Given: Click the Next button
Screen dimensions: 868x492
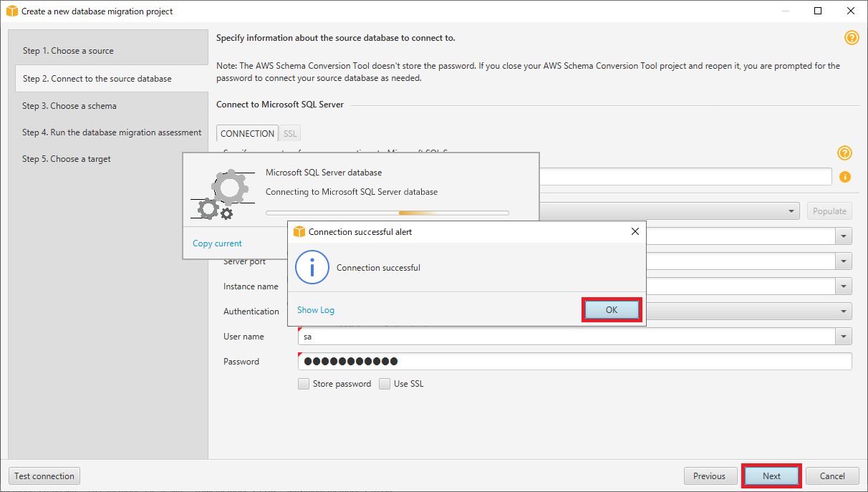Looking at the screenshot, I should pyautogui.click(x=771, y=476).
